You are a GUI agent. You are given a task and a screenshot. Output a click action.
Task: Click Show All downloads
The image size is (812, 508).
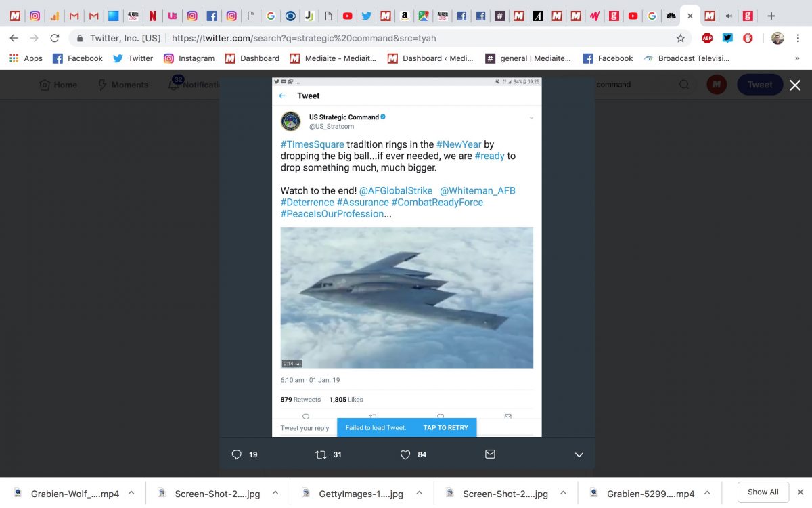click(x=763, y=492)
